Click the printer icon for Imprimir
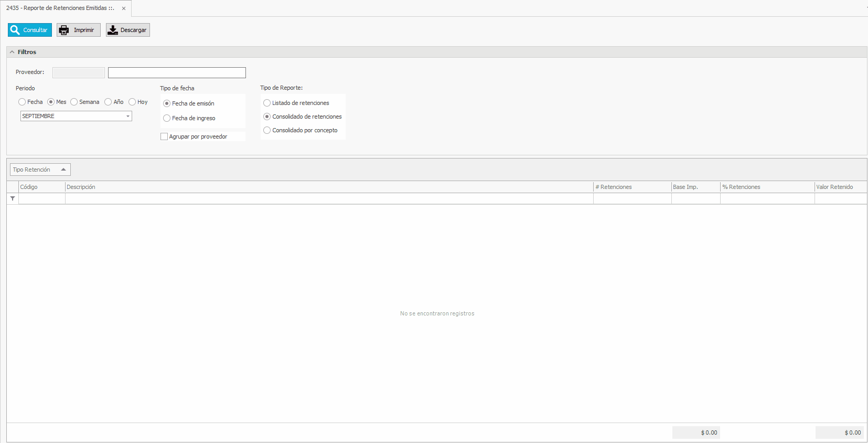The height and width of the screenshot is (443, 868). tap(64, 30)
